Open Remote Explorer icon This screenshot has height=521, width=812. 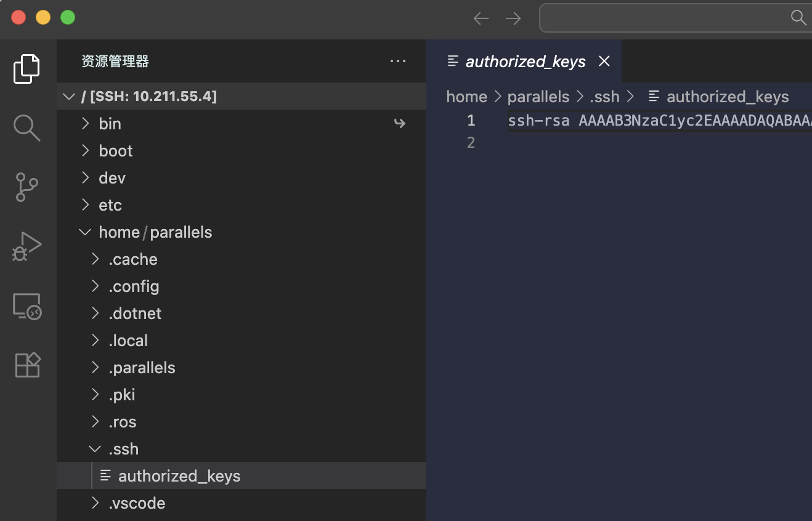pyautogui.click(x=27, y=306)
